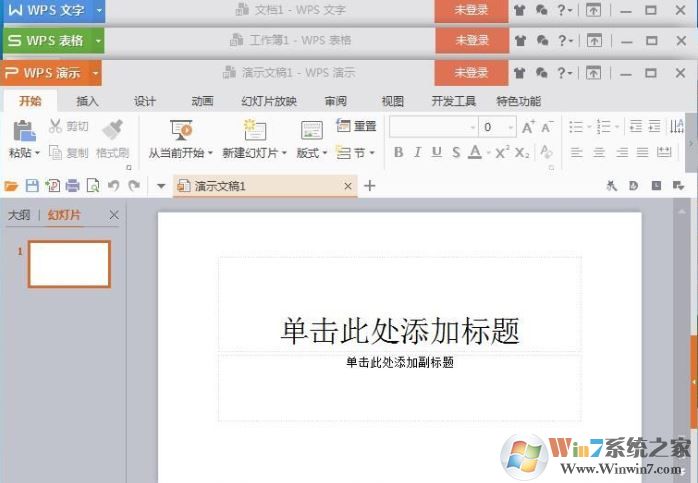Select the Format Painter brush
Image resolution: width=698 pixels, height=483 pixels.
pyautogui.click(x=113, y=130)
